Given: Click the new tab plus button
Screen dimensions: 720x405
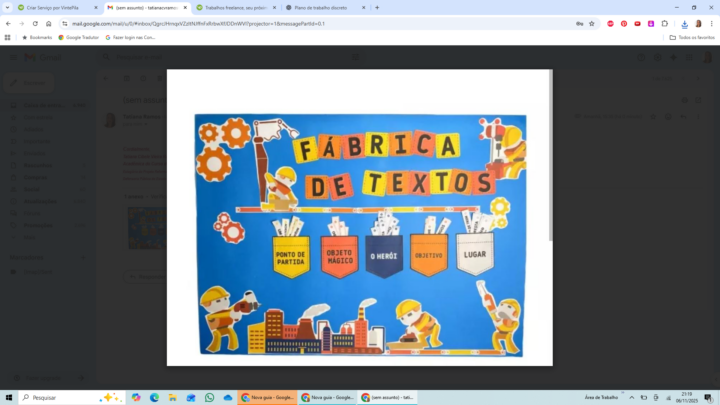Looking at the screenshot, I should click(377, 7).
